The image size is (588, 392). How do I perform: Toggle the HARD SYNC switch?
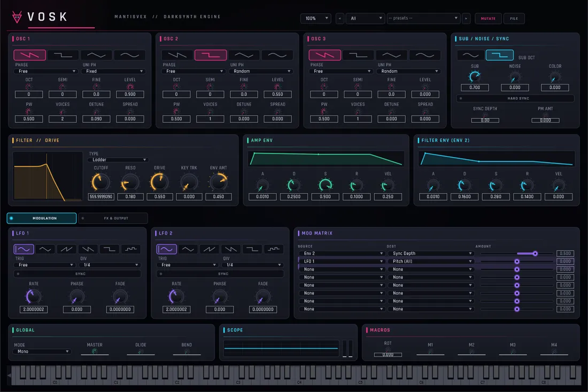515,98
